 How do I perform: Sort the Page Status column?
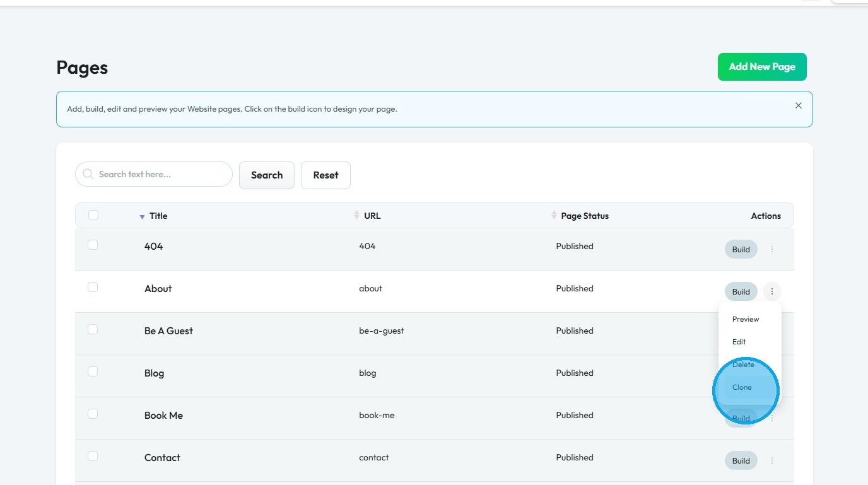click(x=554, y=216)
